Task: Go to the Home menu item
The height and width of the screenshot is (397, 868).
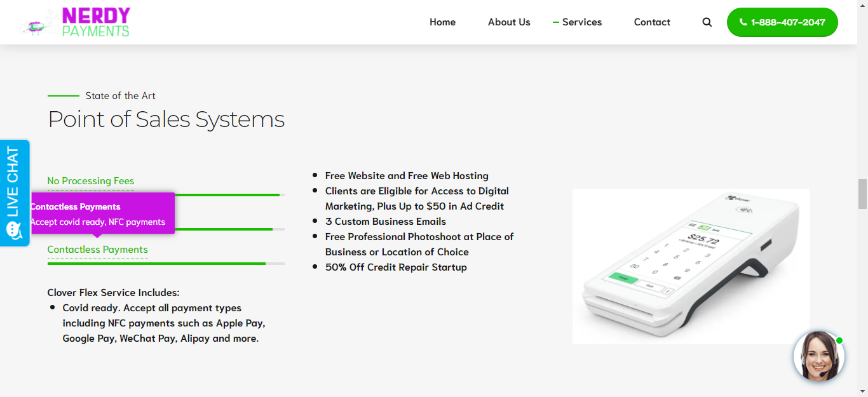Action: pyautogui.click(x=442, y=22)
